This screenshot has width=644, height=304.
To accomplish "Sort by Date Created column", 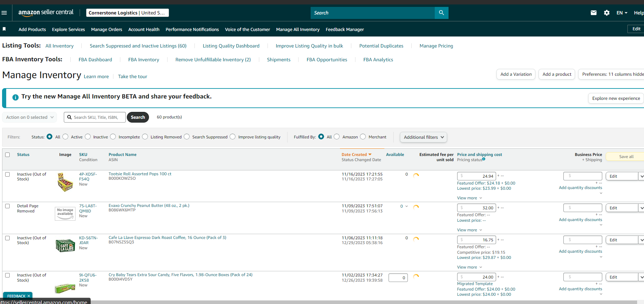I will click(x=356, y=155).
